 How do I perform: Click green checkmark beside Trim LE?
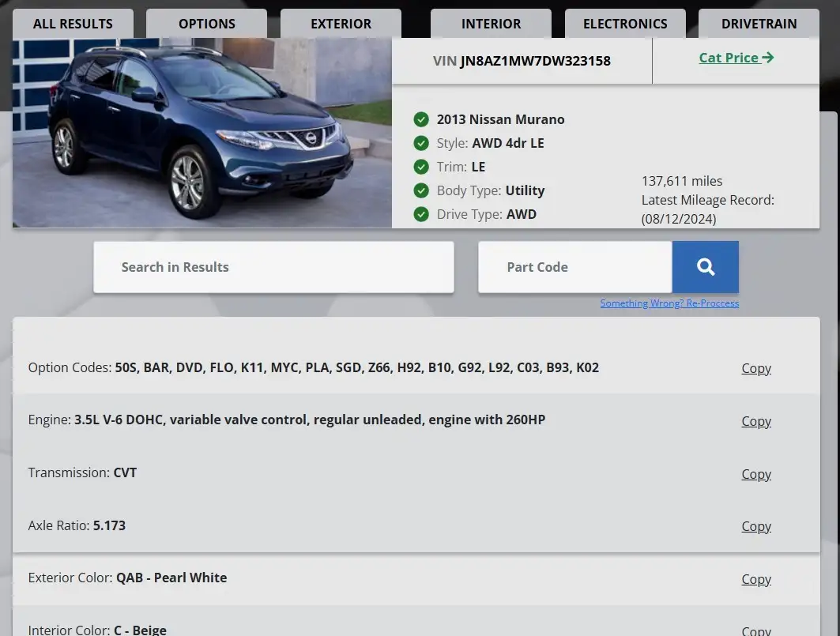(421, 167)
